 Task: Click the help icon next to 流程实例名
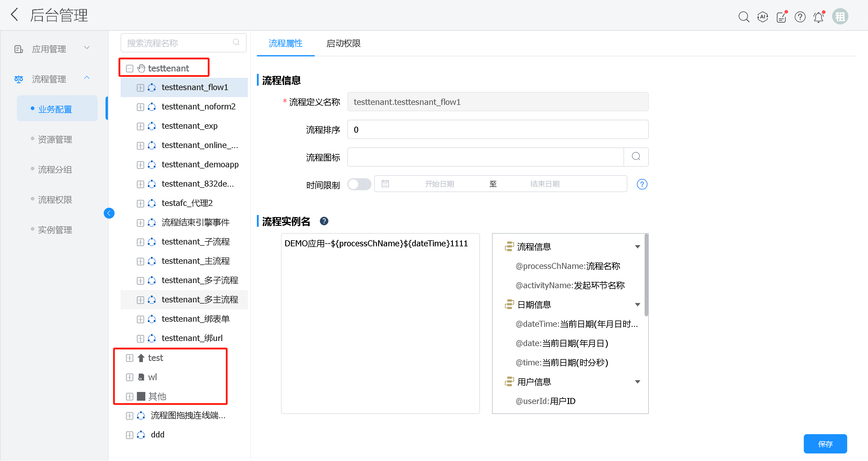click(x=324, y=221)
